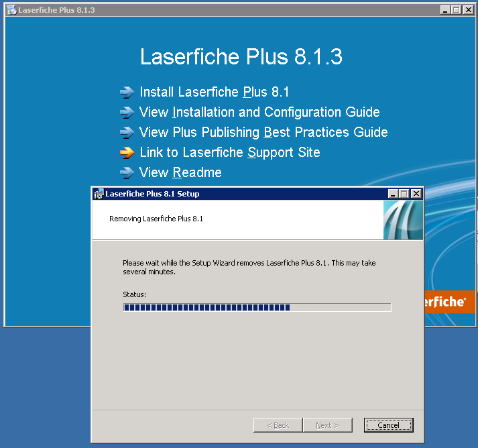478x448 pixels.
Task: Close the Laserfiche Plus 8.1.3 launcher window
Action: pos(468,10)
